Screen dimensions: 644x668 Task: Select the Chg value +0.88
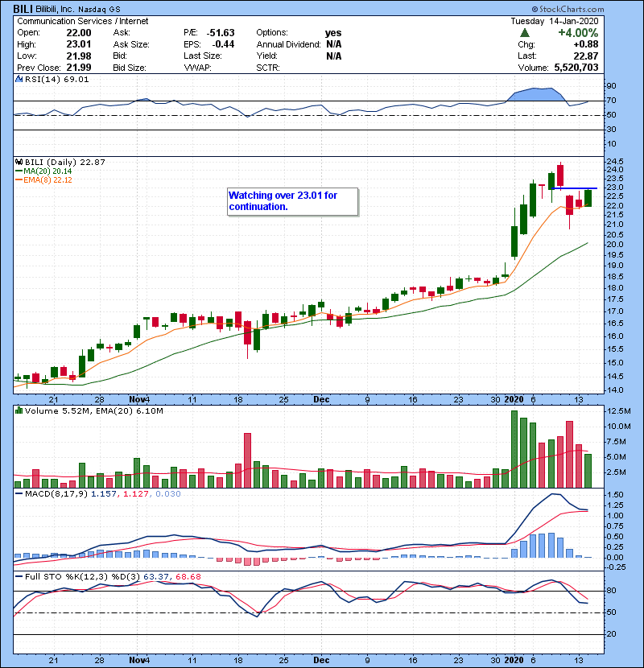point(586,44)
